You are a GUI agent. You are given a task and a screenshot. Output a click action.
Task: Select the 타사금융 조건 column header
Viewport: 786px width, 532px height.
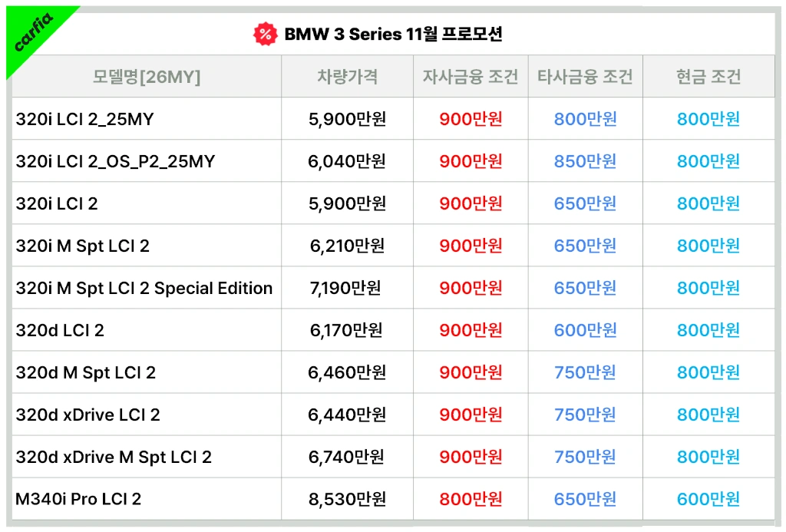pyautogui.click(x=585, y=77)
